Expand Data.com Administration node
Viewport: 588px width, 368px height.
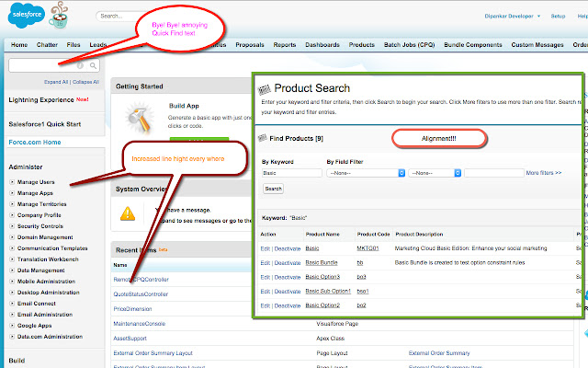point(12,337)
